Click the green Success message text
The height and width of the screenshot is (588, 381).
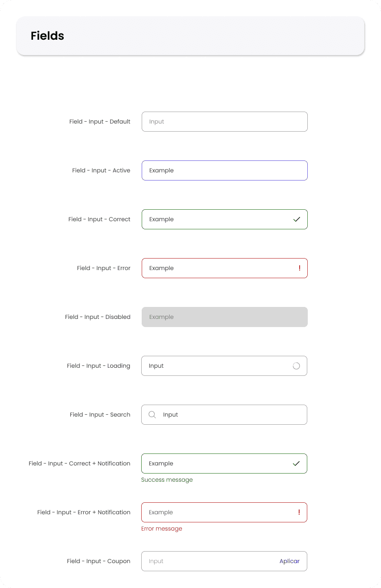click(x=167, y=480)
